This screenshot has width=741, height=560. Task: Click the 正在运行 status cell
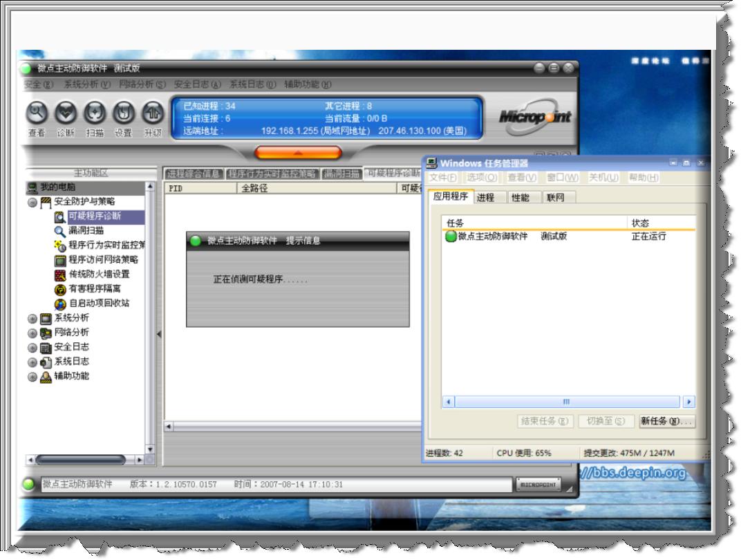coord(649,236)
